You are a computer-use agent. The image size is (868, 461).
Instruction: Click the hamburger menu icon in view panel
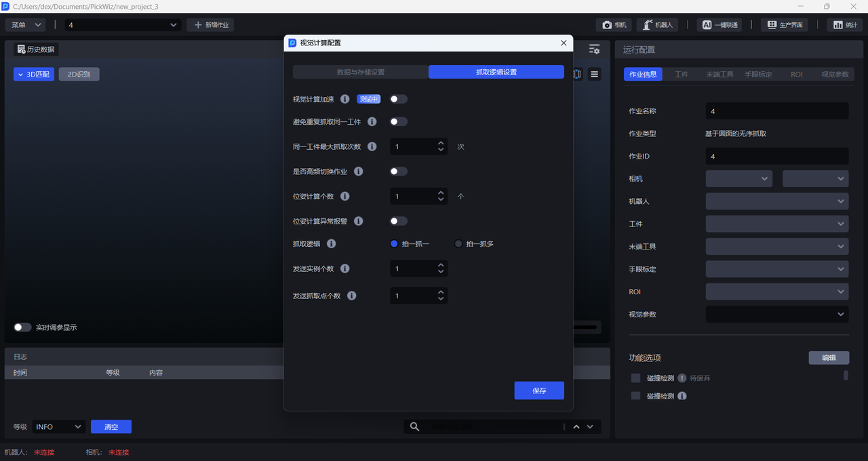595,75
